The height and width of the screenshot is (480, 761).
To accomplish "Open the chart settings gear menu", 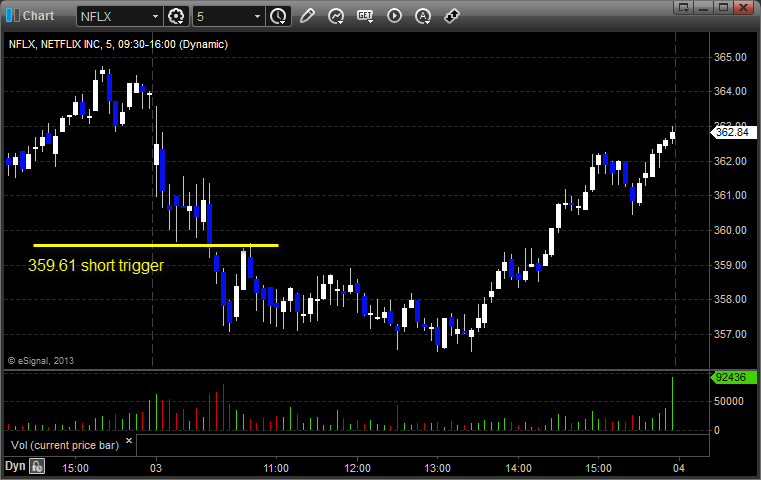I will 176,16.
